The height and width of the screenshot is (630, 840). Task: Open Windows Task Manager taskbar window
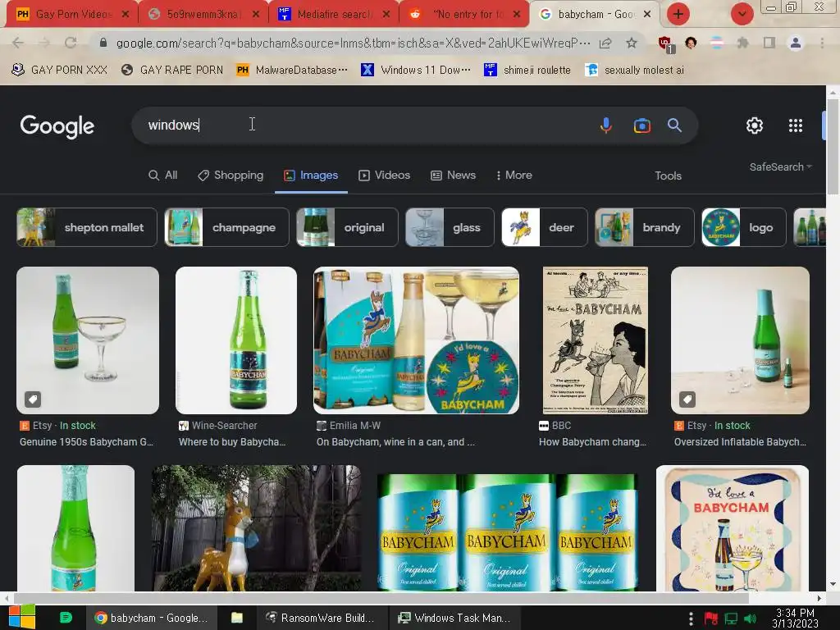pos(454,618)
